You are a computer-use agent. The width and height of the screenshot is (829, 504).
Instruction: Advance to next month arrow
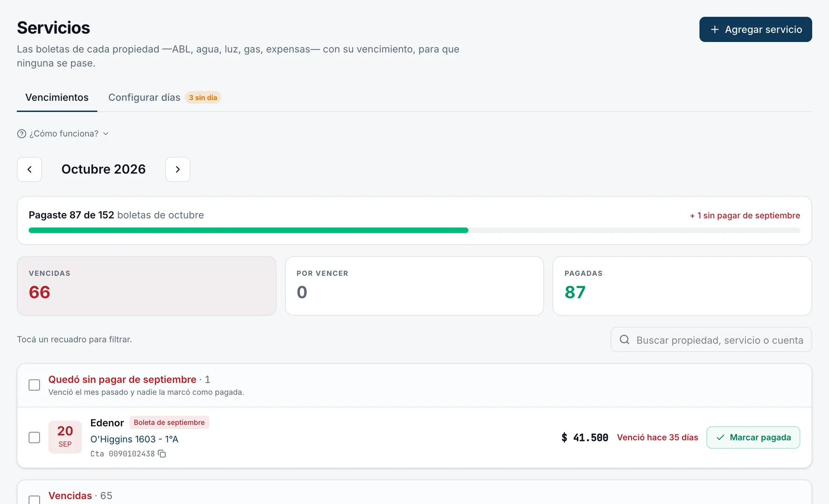178,169
